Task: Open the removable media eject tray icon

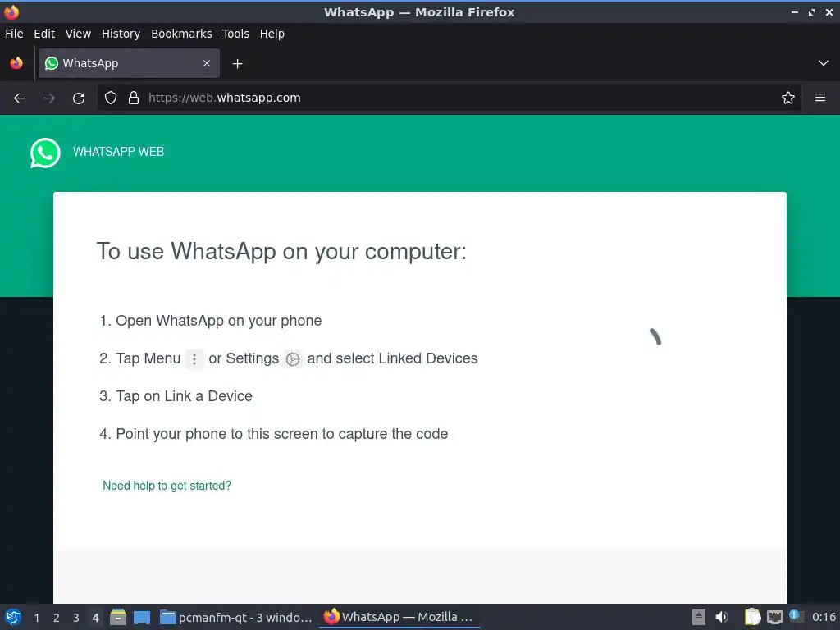Action: pos(699,617)
